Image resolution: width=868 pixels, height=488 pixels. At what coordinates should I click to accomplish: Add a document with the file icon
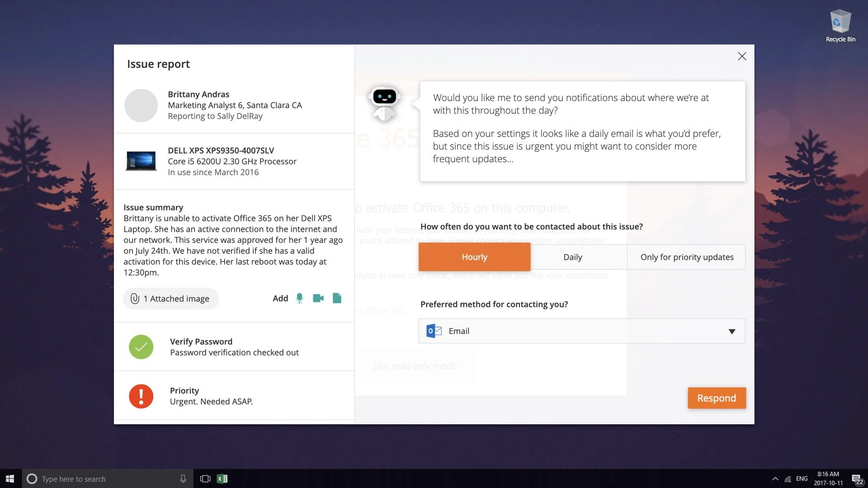tap(337, 298)
